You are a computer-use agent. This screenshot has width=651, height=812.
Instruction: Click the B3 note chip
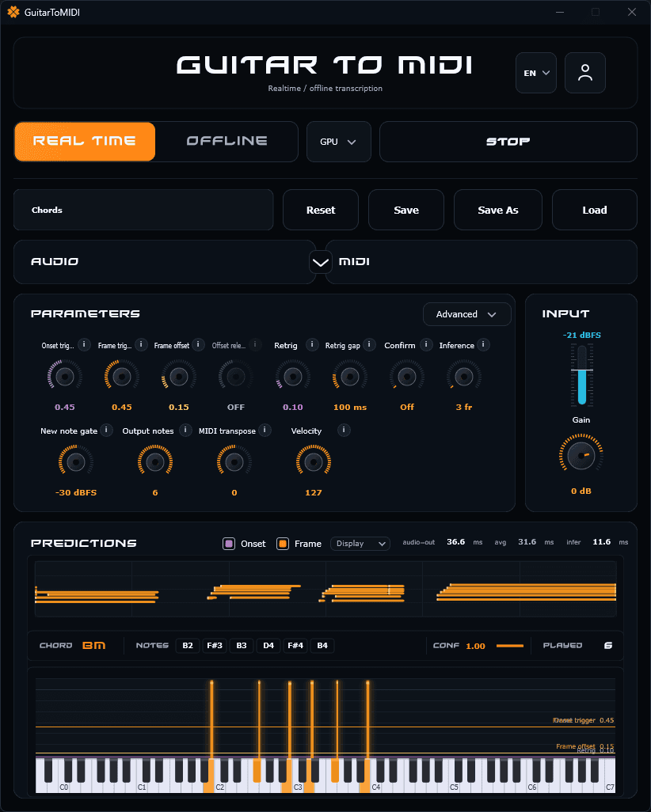(242, 645)
